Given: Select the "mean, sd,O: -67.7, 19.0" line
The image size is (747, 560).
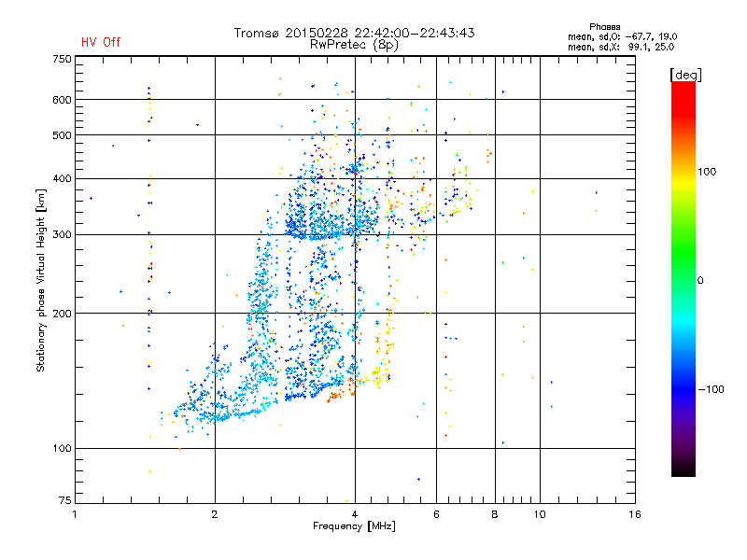Looking at the screenshot, I should (x=622, y=36).
